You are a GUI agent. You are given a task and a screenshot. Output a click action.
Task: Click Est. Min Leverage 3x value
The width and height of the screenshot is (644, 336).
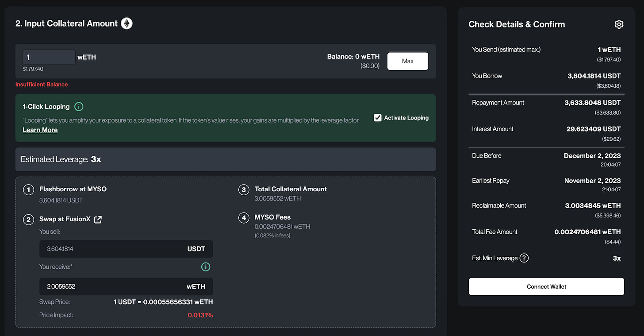click(617, 258)
